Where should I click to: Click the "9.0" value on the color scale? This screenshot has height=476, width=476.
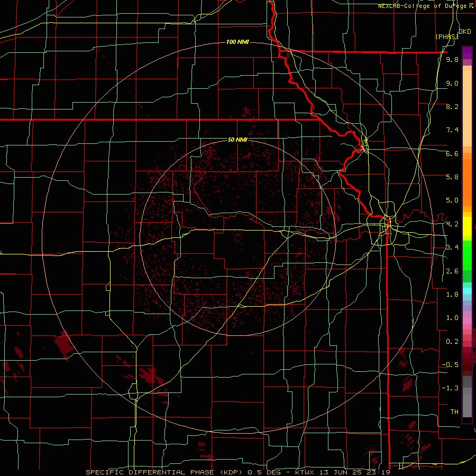pyautogui.click(x=452, y=83)
